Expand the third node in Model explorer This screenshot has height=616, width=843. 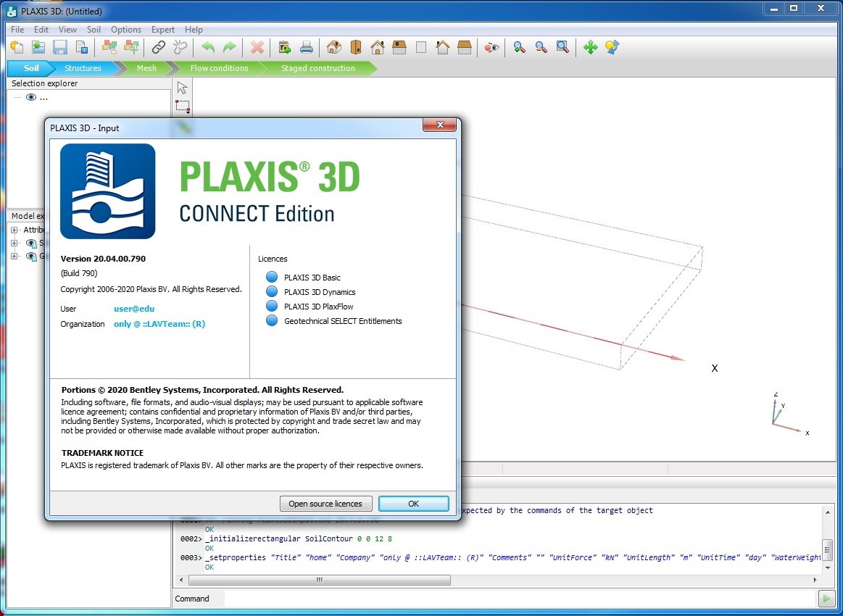click(x=14, y=256)
